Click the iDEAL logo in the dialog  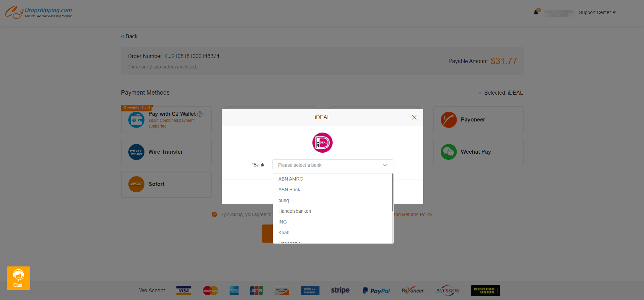(322, 143)
